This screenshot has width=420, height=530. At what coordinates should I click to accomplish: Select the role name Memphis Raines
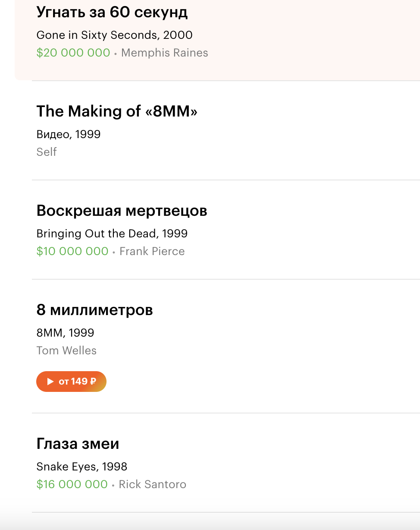click(x=165, y=53)
